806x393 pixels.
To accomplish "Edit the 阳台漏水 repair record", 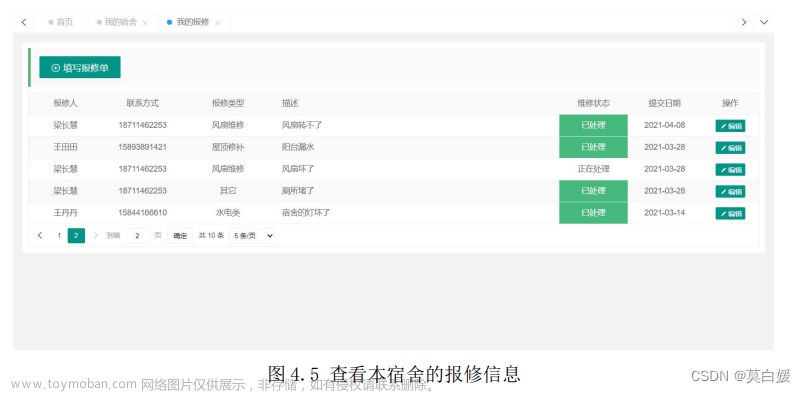I will coord(730,148).
